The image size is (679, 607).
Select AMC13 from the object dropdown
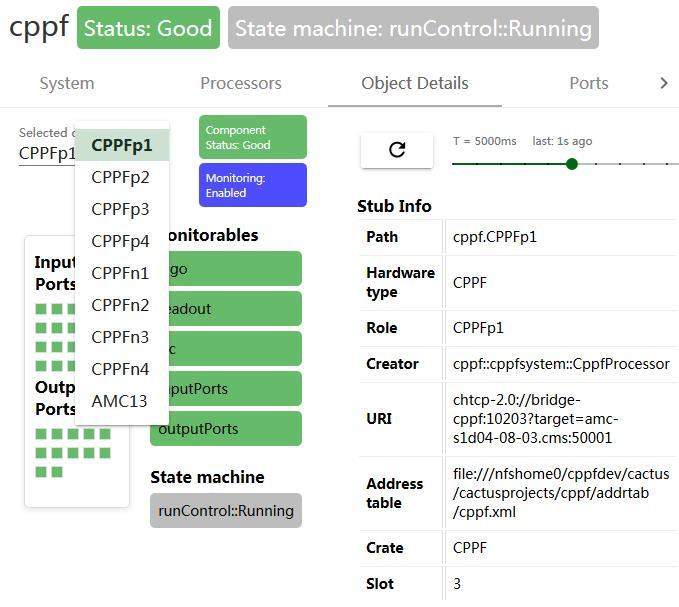[122, 401]
